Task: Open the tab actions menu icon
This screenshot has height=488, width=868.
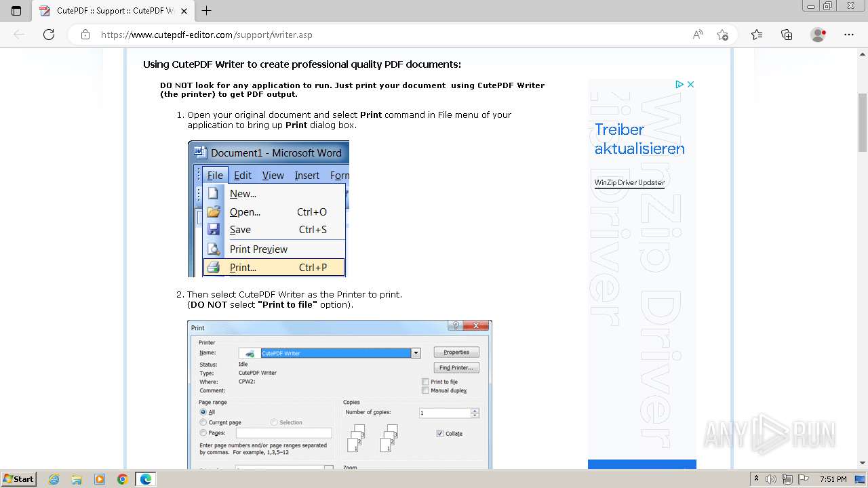Action: coord(16,11)
